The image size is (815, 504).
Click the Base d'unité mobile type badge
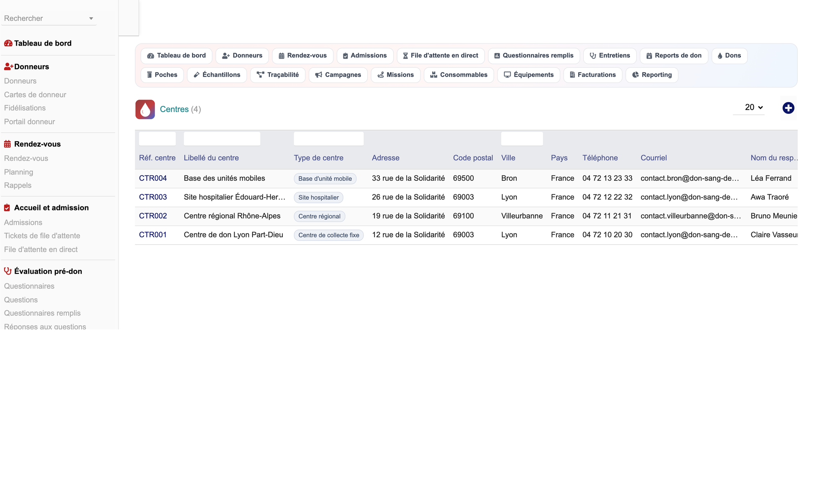[x=325, y=179]
